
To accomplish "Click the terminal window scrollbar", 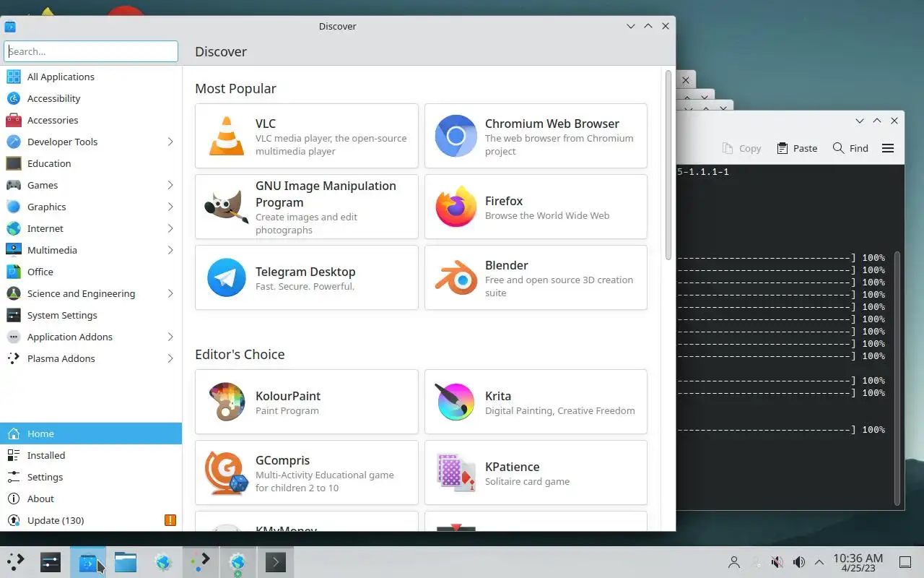I will coord(897,378).
